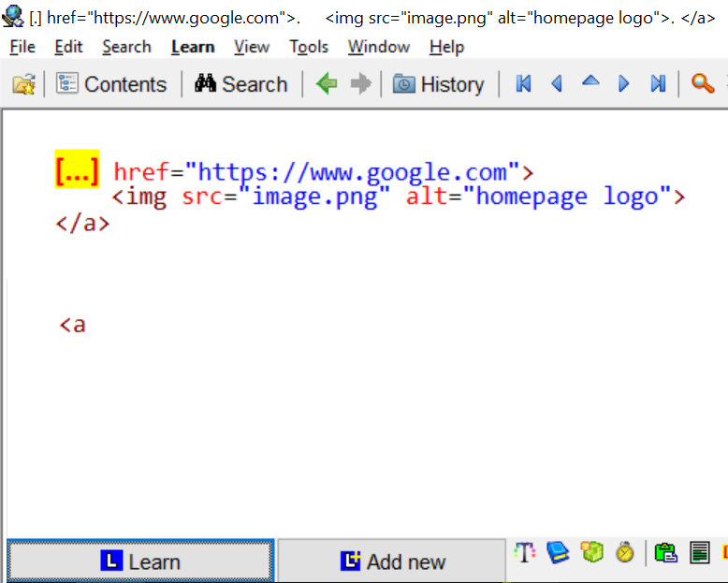Open the Help menu
The image size is (728, 583).
point(446,47)
